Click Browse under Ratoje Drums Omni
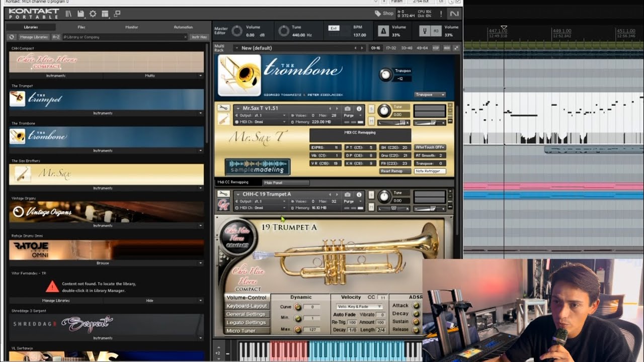Screen dimensions: 644x362 pyautogui.click(x=103, y=263)
